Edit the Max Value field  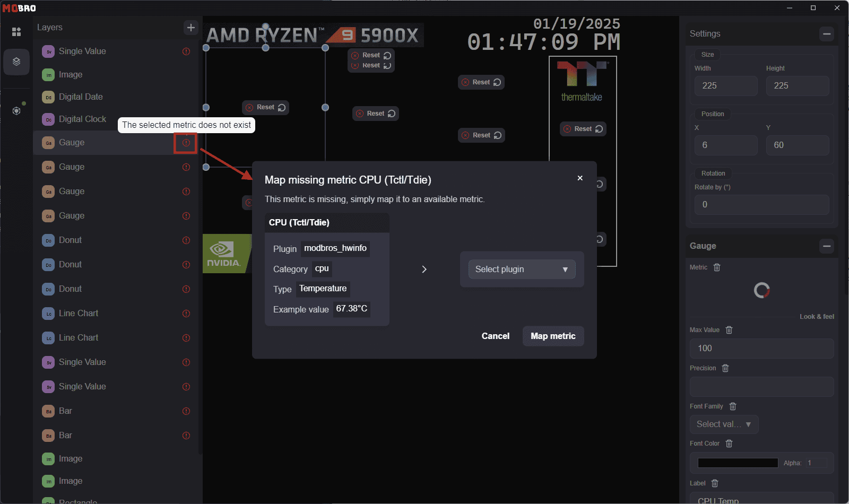click(762, 349)
